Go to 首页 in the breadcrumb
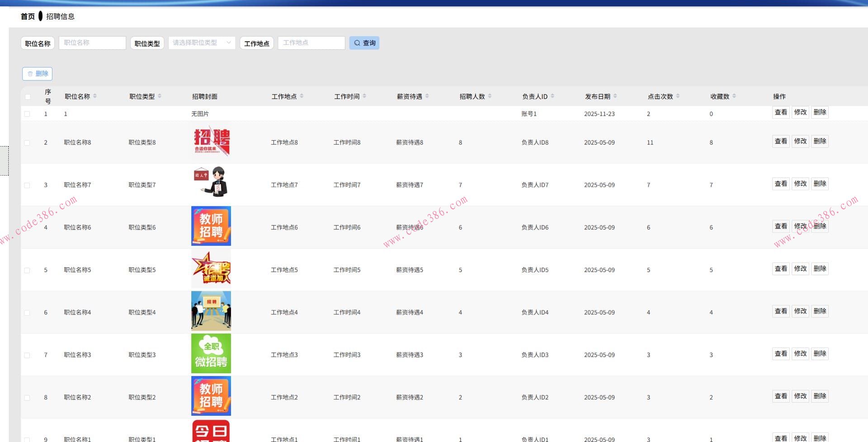 tap(28, 16)
